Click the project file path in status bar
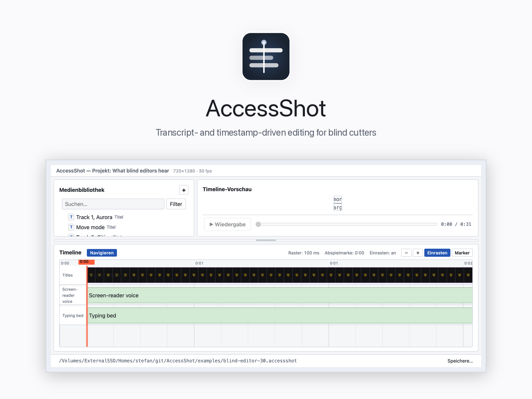 click(178, 361)
